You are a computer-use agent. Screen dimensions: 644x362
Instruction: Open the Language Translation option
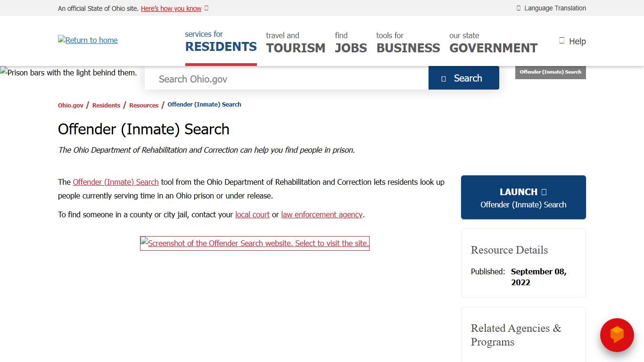(551, 8)
